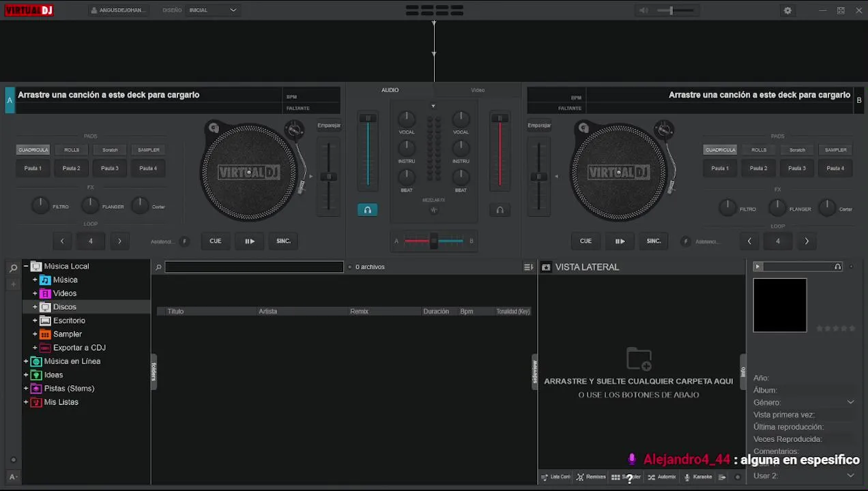Select the SAMPLER pad mode on deck B

(836, 150)
